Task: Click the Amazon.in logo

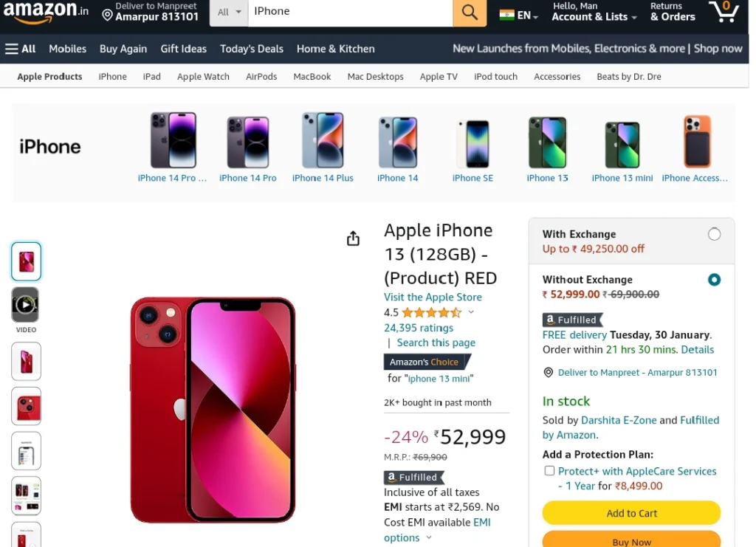Action: pos(46,12)
